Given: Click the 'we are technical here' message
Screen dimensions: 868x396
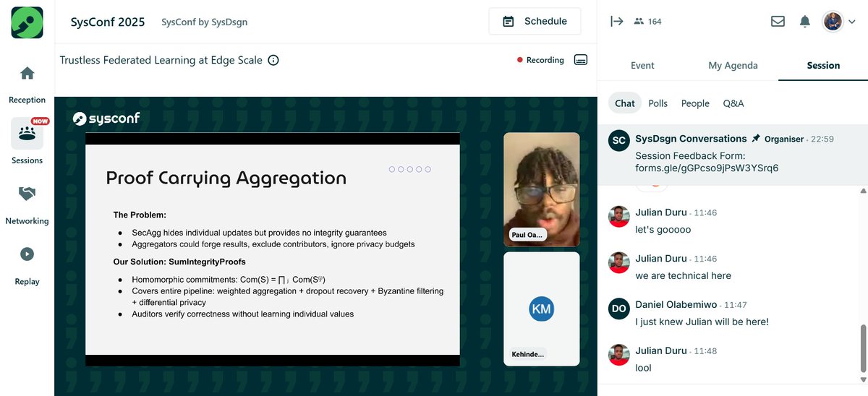Looking at the screenshot, I should (683, 275).
